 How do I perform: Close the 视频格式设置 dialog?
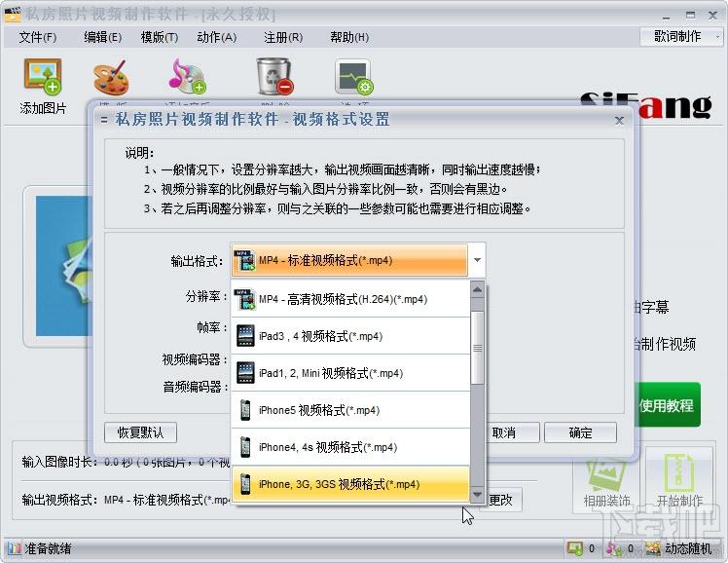619,121
